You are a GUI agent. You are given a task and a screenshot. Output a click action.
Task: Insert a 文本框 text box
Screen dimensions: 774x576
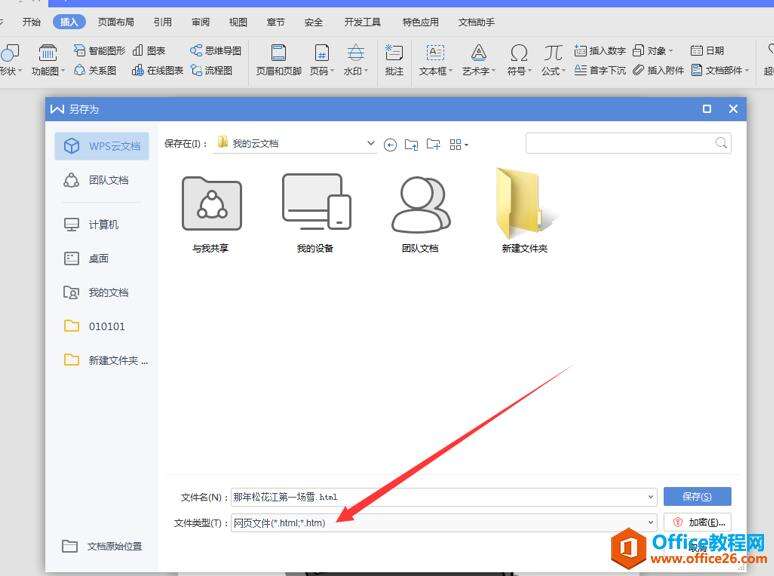435,59
